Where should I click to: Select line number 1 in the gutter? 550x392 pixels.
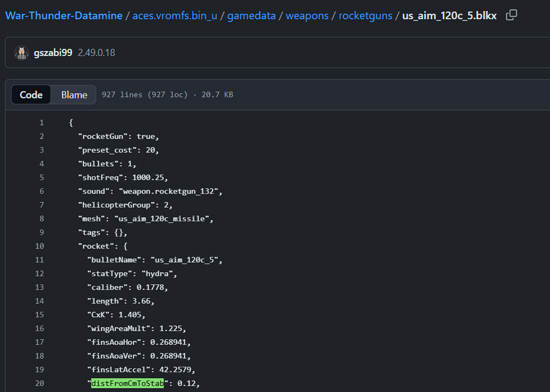tap(41, 123)
